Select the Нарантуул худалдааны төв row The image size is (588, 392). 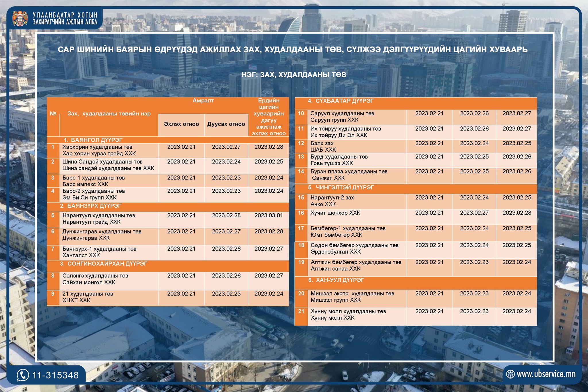point(99,219)
